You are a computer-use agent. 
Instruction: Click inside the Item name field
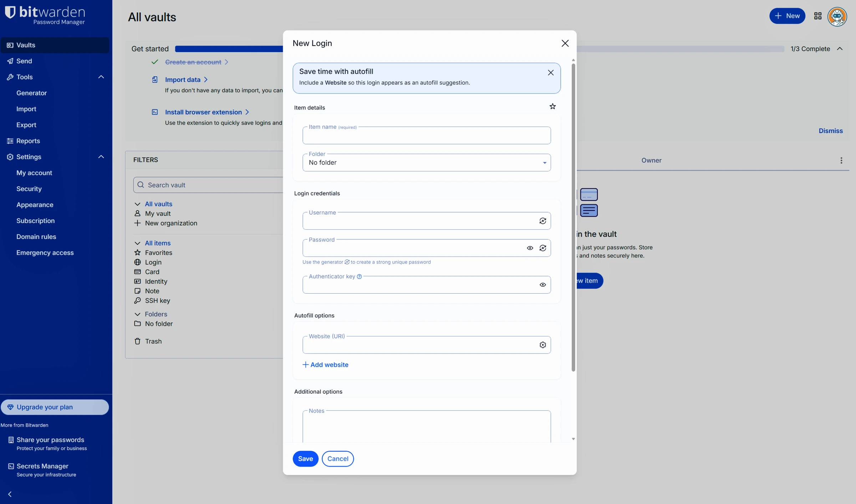[x=426, y=136]
